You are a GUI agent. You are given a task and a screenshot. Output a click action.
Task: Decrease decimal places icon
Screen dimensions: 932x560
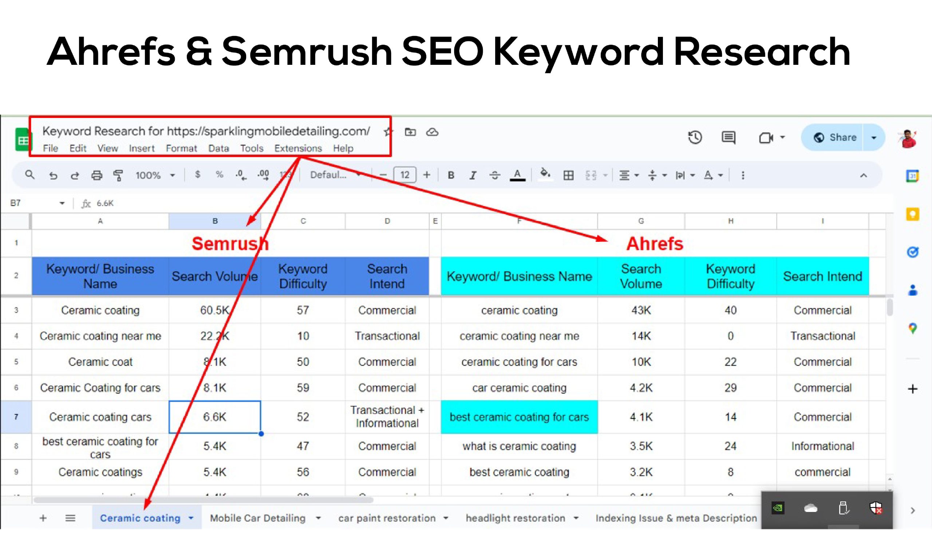point(241,175)
